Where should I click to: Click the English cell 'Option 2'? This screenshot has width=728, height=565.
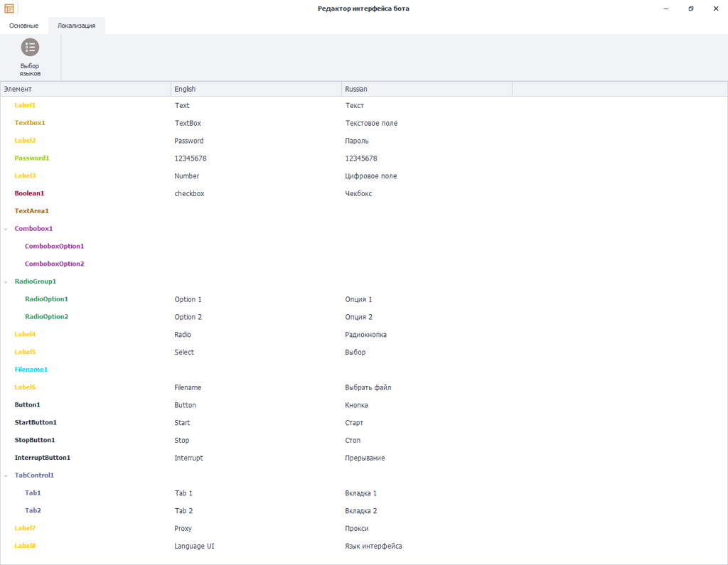coord(188,317)
